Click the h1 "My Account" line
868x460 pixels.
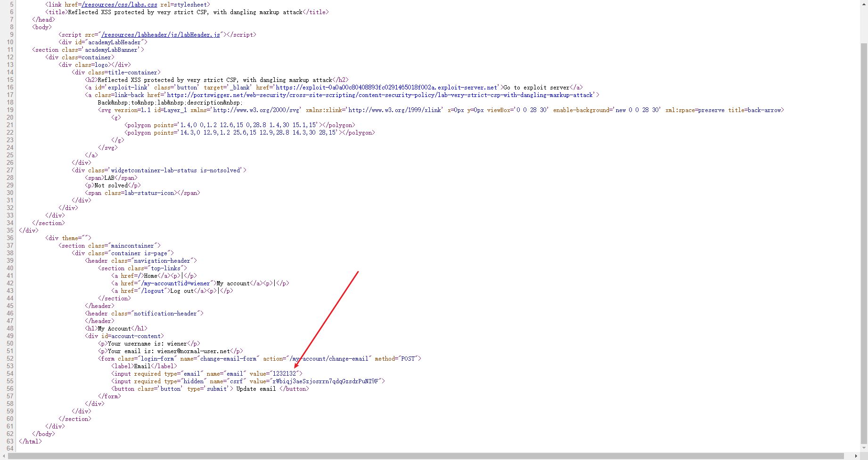116,329
